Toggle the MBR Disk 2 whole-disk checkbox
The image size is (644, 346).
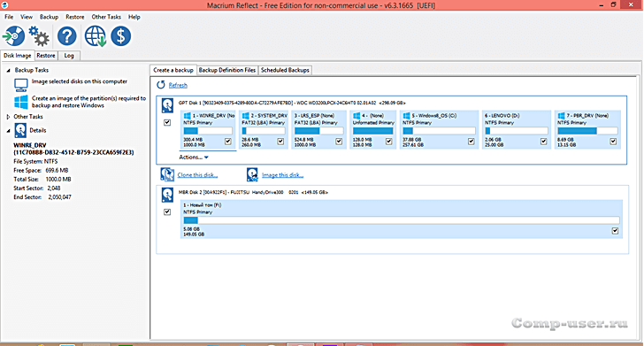pos(167,212)
